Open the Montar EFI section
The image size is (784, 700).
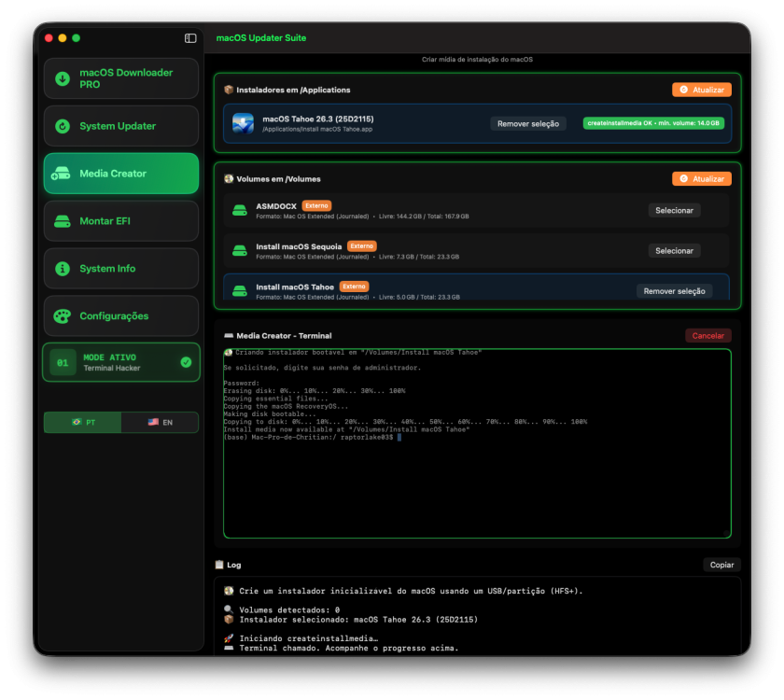click(x=121, y=221)
